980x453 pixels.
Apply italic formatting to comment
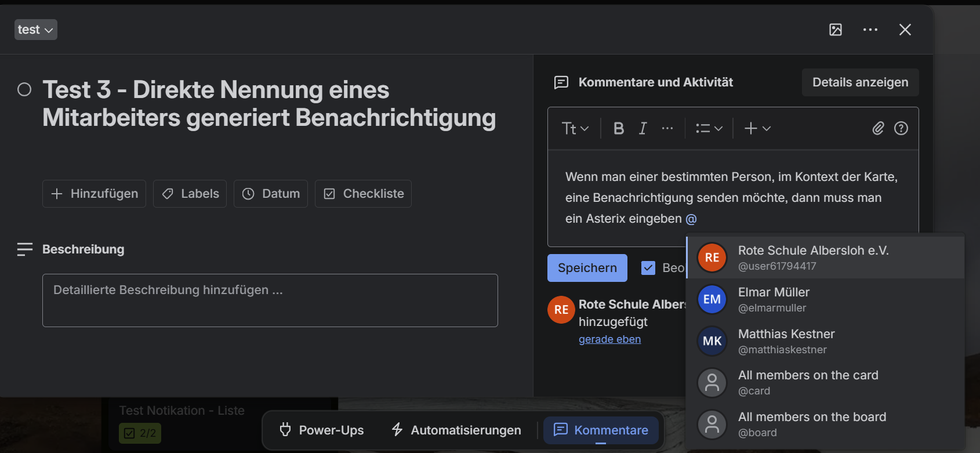point(643,128)
